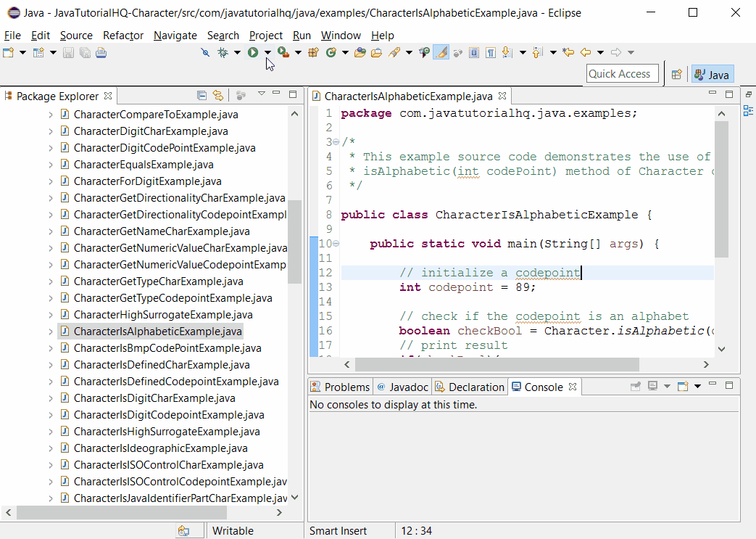Toggle Skip All Breakpoints icon
This screenshot has height=539, width=756.
205,53
